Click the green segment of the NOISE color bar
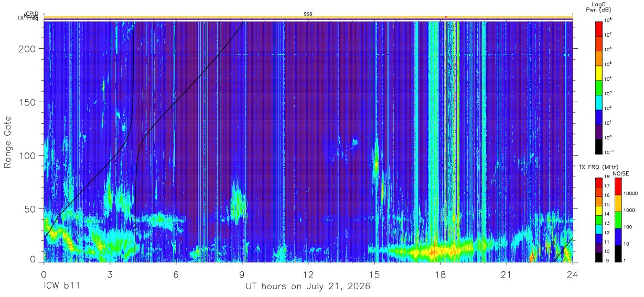644x297 pixels. tap(618, 219)
